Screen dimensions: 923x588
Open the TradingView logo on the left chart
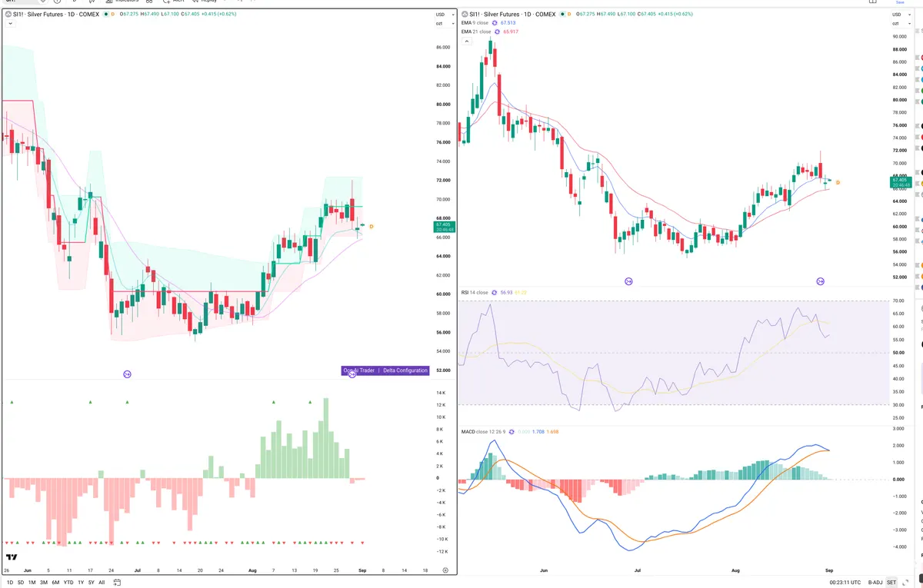coord(12,557)
